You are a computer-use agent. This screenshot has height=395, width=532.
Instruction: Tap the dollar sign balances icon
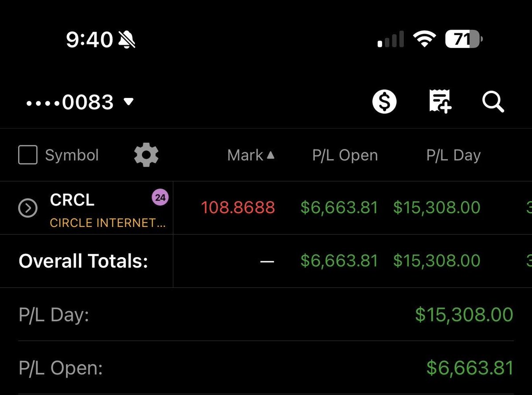(x=384, y=102)
